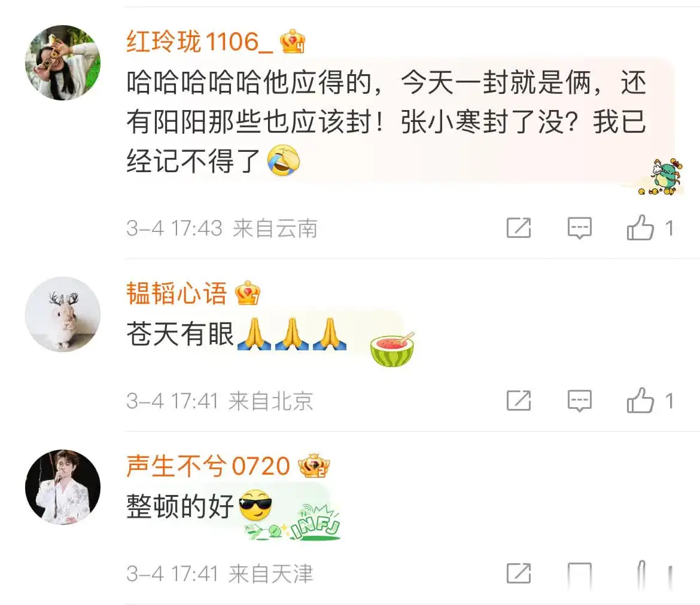Viewport: 700px width, 605px height.
Task: Select the comment text 苍天有眼
Action: (180, 334)
